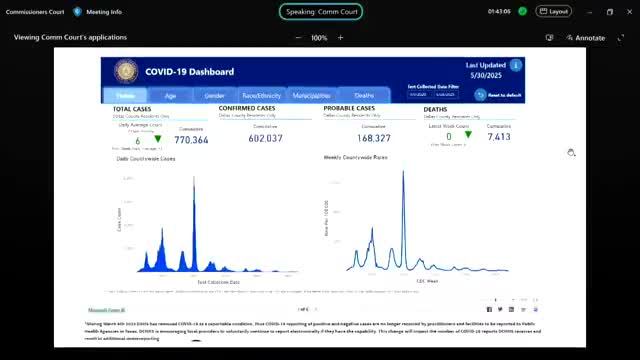Click the Meeting Info label
Screen dimensions: 640x360
(x=104, y=12)
